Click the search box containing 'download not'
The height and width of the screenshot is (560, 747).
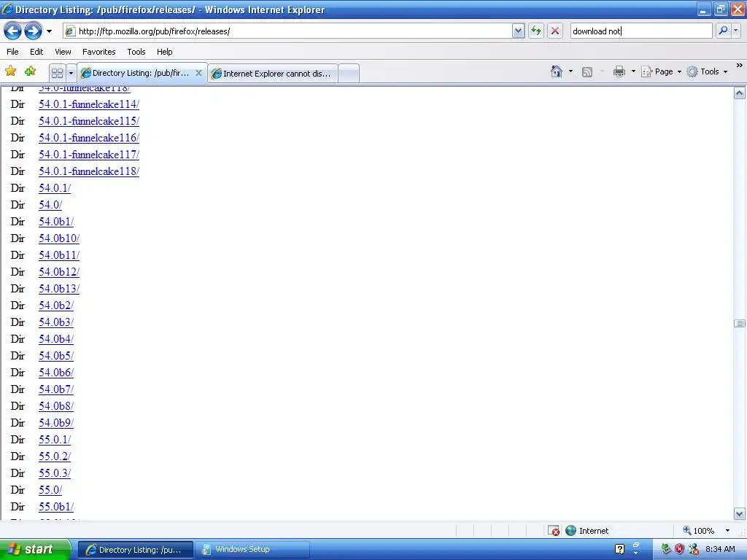coord(641,31)
